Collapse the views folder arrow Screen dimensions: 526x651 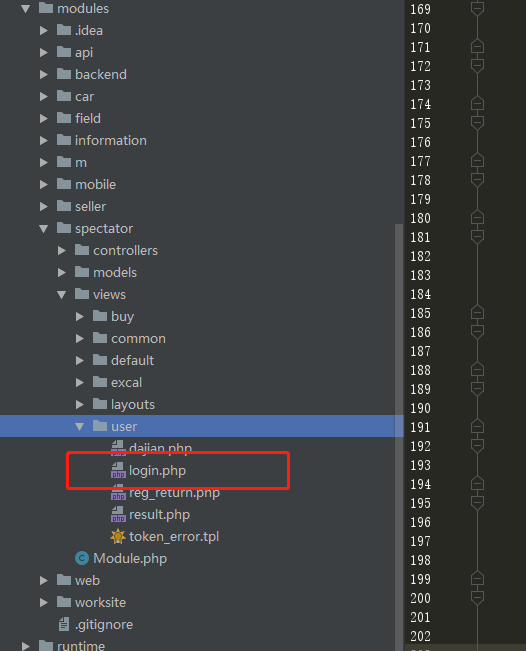(x=61, y=294)
